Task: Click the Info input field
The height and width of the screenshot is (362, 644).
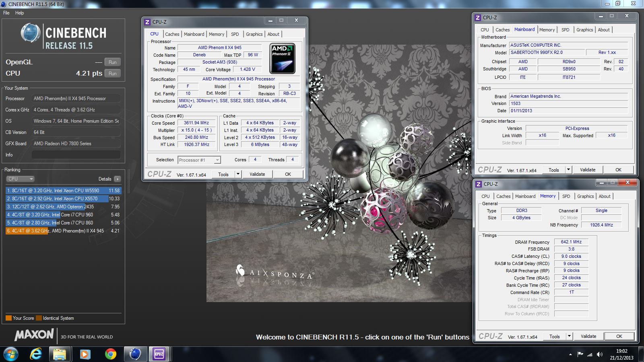Action: point(76,155)
